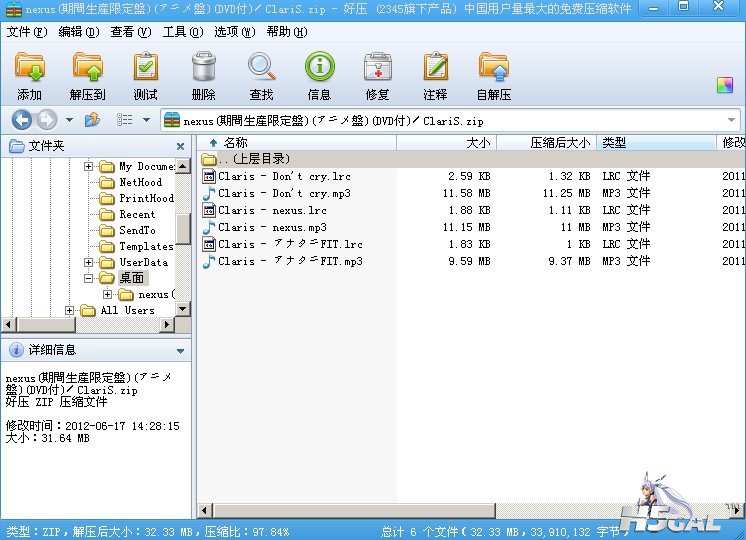This screenshot has height=540, width=746.
Task: Open the 注释 (Comment) tool
Action: point(435,68)
